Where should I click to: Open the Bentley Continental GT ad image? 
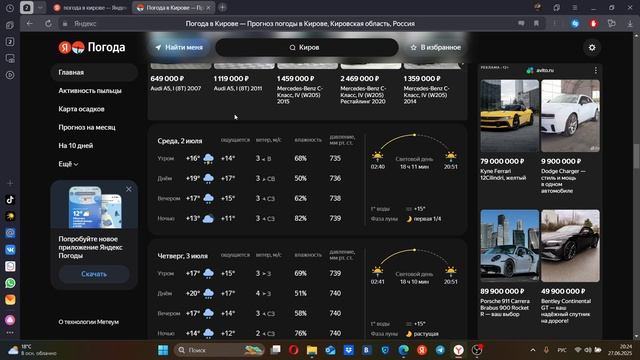tap(570, 246)
